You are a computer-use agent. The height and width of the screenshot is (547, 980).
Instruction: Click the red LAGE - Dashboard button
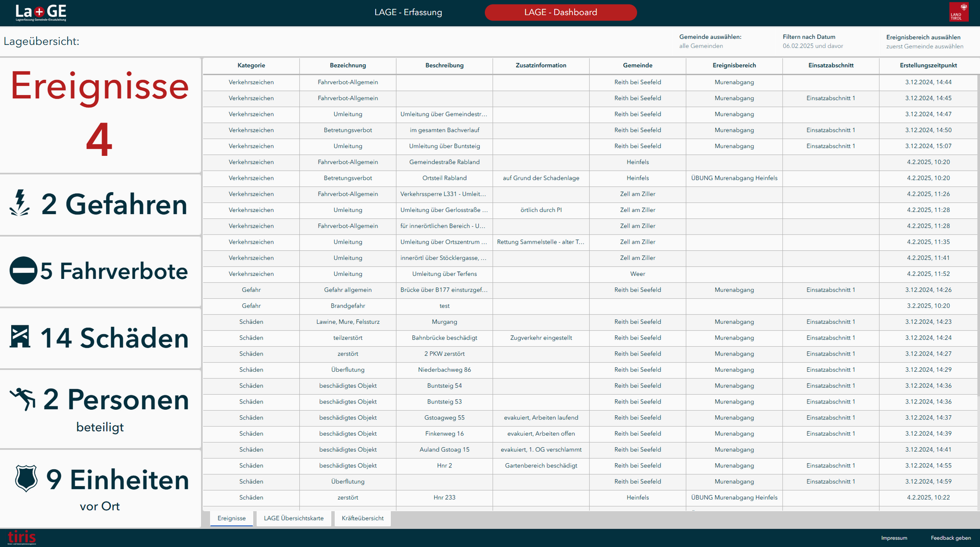tap(560, 12)
